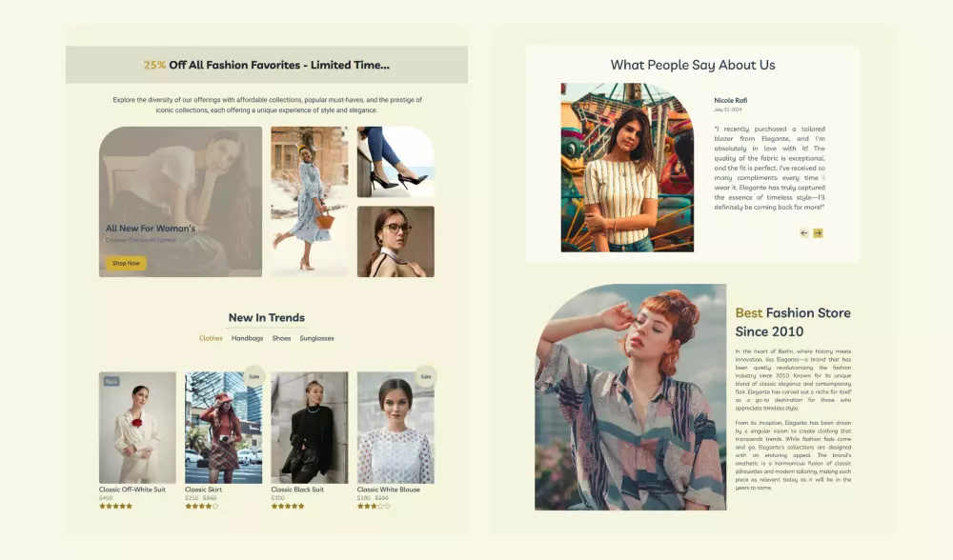Image resolution: width=953 pixels, height=560 pixels.
Task: Click star rating under Classic Off-White Suit
Action: coord(115,506)
